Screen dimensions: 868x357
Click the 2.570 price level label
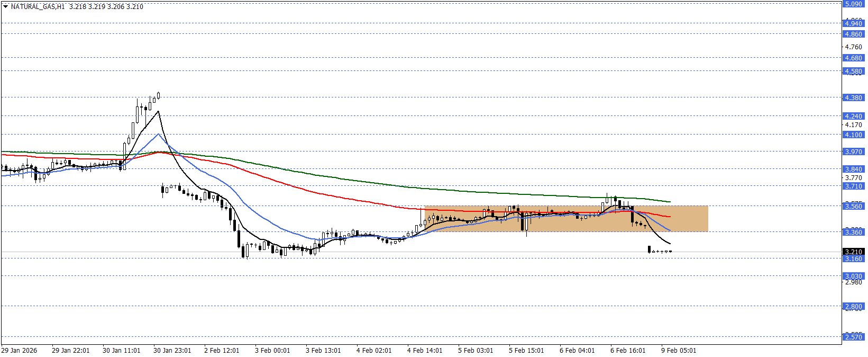853,337
